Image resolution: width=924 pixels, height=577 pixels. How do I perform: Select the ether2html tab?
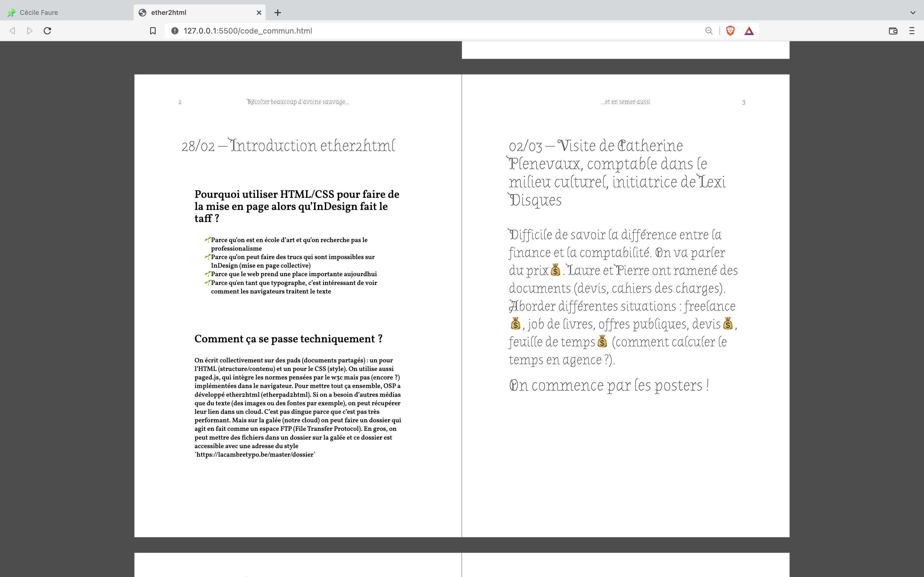click(169, 13)
